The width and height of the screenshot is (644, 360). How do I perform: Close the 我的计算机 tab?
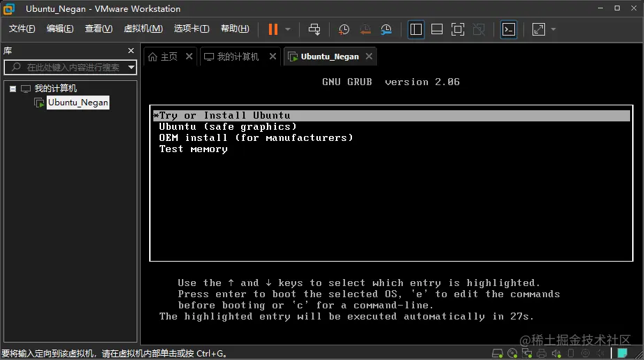pyautogui.click(x=273, y=57)
